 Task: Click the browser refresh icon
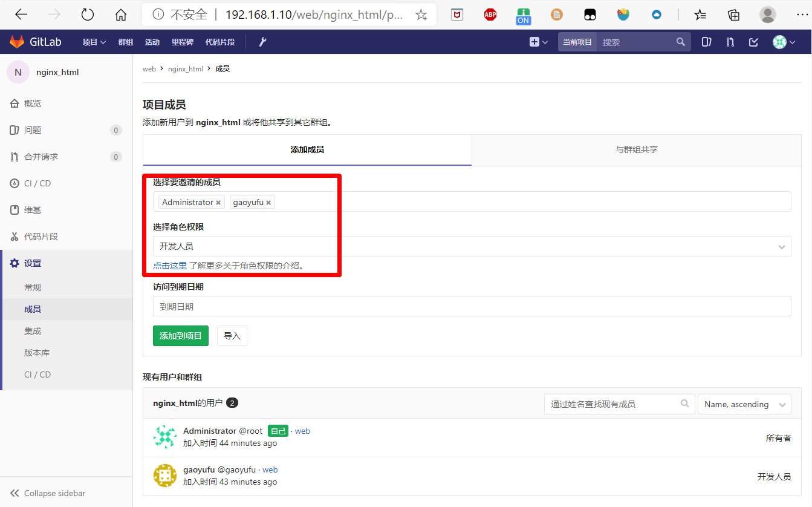[87, 14]
